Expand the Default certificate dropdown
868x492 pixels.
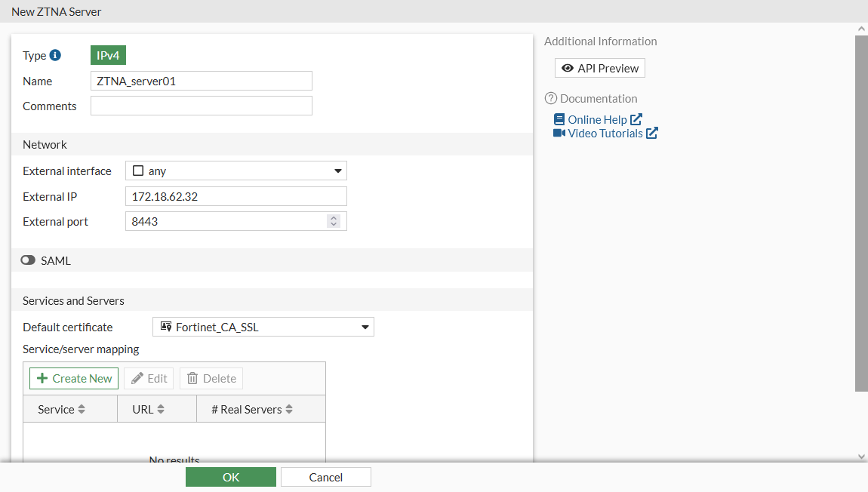365,327
